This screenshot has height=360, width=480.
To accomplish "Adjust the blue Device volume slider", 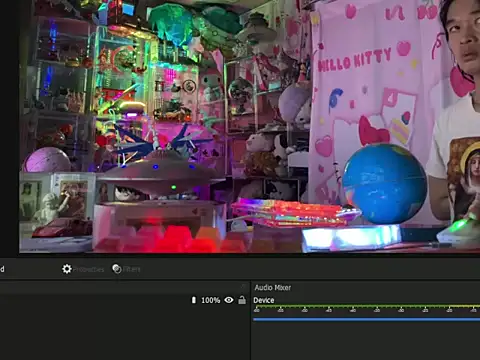I will pos(366,319).
